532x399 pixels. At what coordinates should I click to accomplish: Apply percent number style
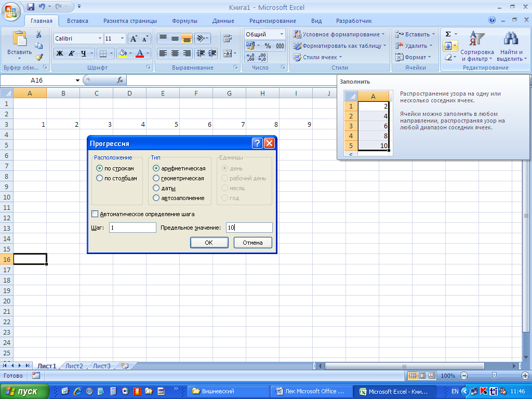(x=268, y=46)
